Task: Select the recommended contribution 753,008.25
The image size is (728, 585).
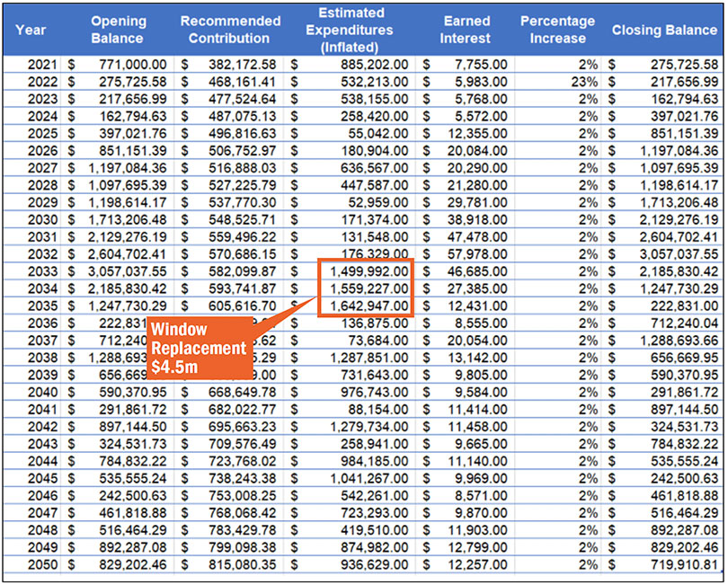Action: 243,495
